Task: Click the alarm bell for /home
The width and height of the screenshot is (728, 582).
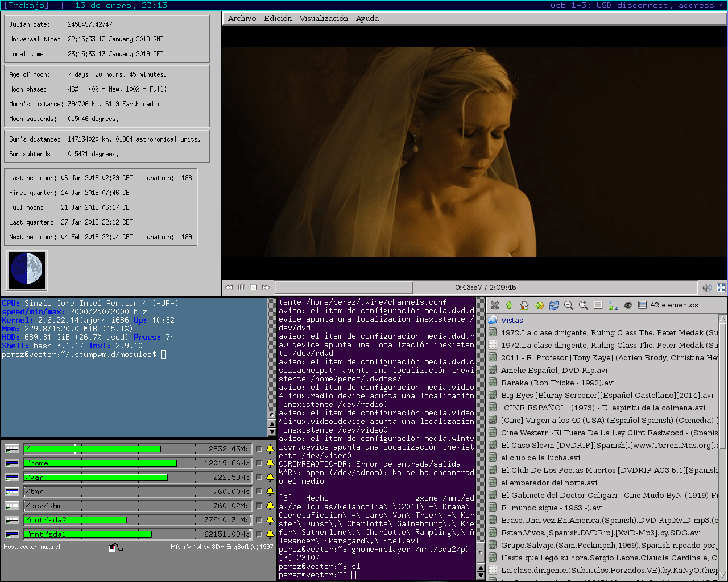Action: click(270, 463)
